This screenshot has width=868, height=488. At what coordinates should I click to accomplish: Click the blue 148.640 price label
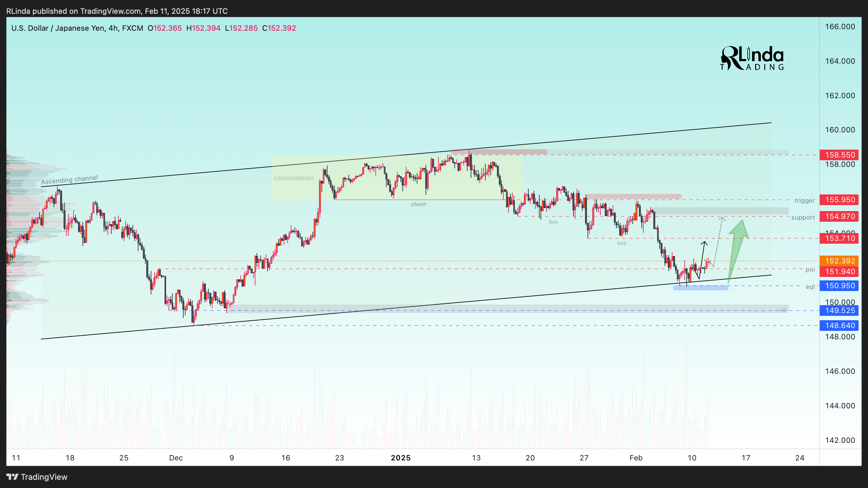839,326
